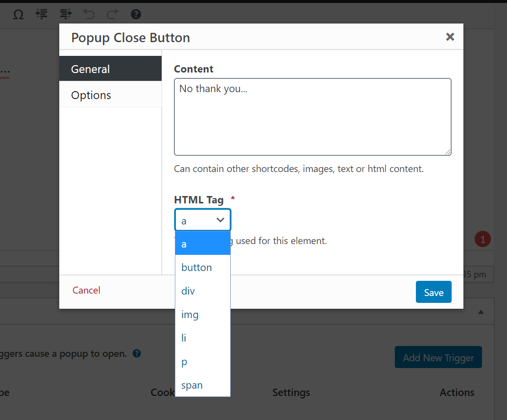Select the Redo arrow icon

point(112,15)
